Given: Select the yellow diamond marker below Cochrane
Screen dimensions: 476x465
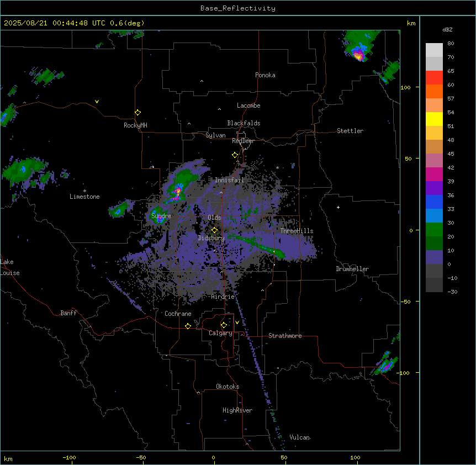Looking at the screenshot, I should 188,326.
